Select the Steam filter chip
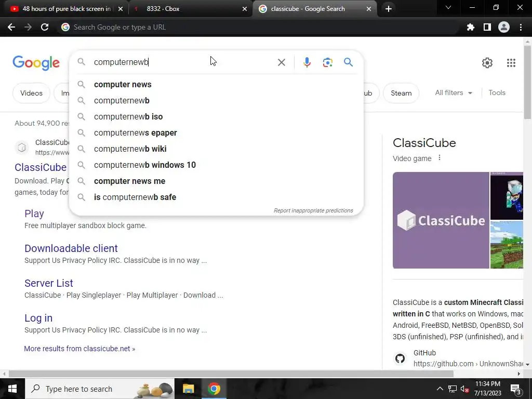532x399 pixels. click(x=401, y=93)
